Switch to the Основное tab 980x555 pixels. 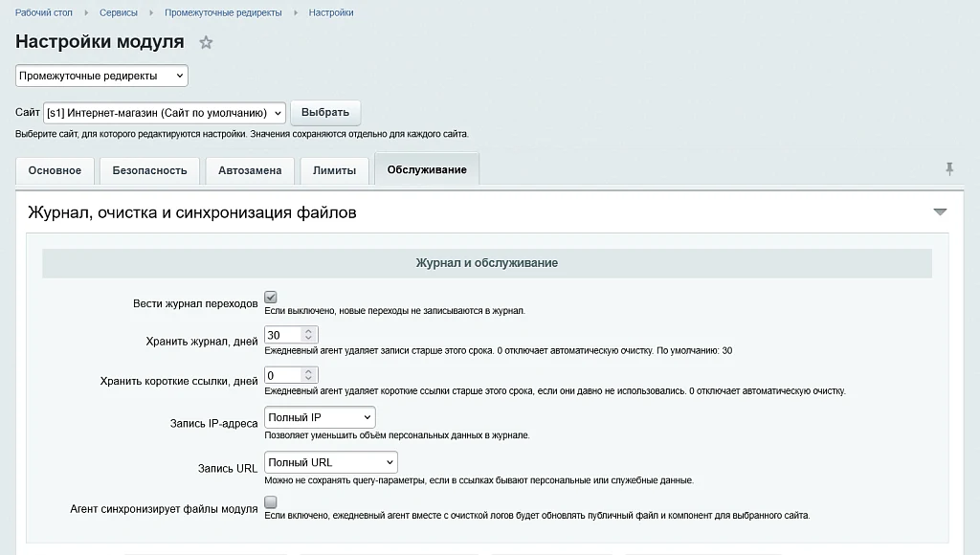[x=55, y=170]
